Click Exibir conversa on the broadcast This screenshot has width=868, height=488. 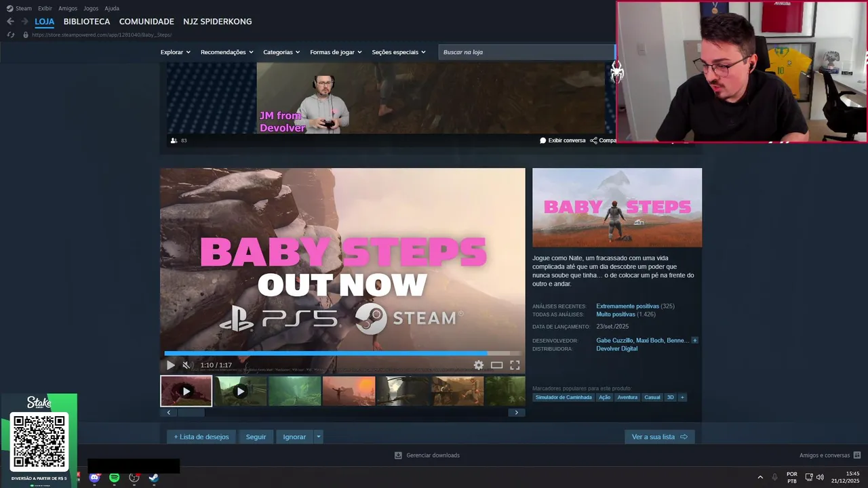click(563, 140)
